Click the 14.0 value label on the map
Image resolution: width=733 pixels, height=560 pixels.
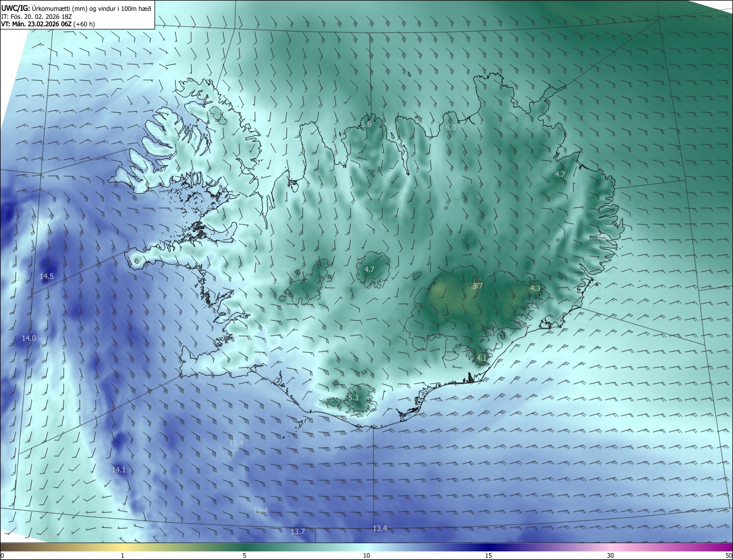point(29,338)
